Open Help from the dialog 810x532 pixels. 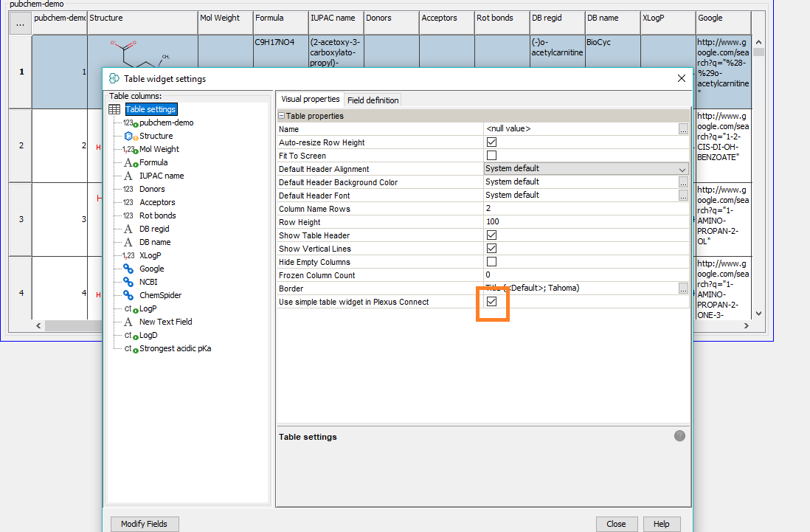661,524
